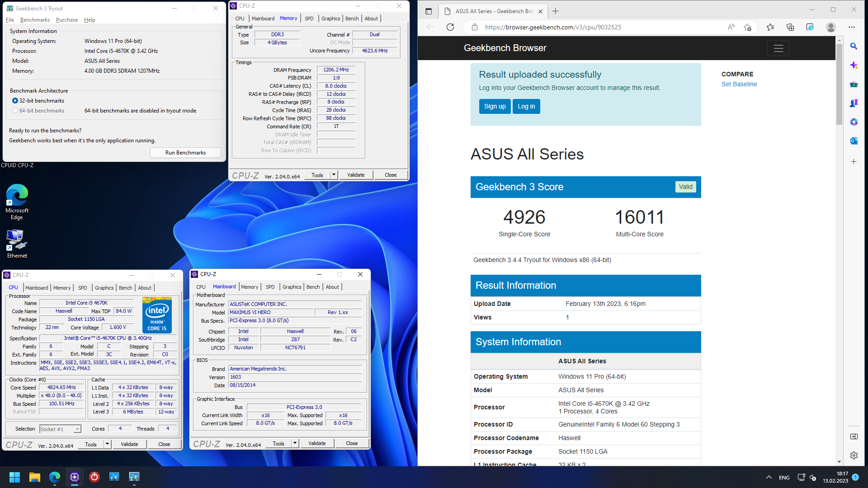Open the Purchase menu in Geekbench

pos(67,20)
